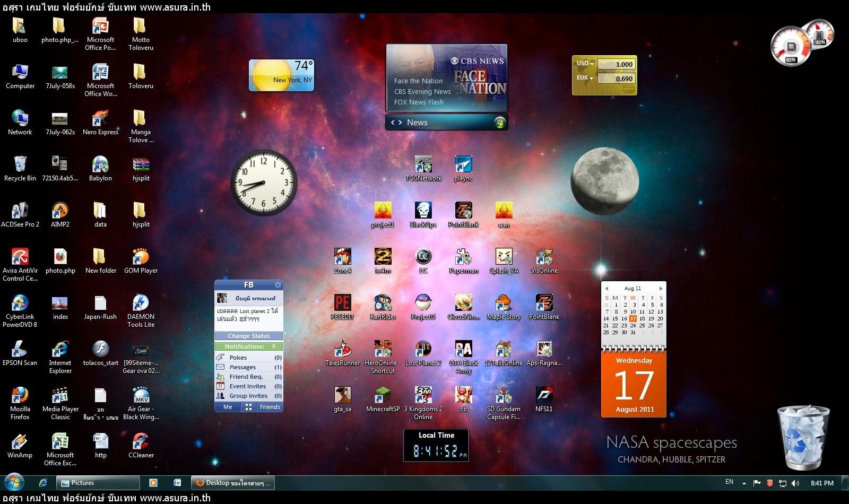This screenshot has height=504, width=849.
Task: Open the Nero Express shortcut
Action: point(100,123)
